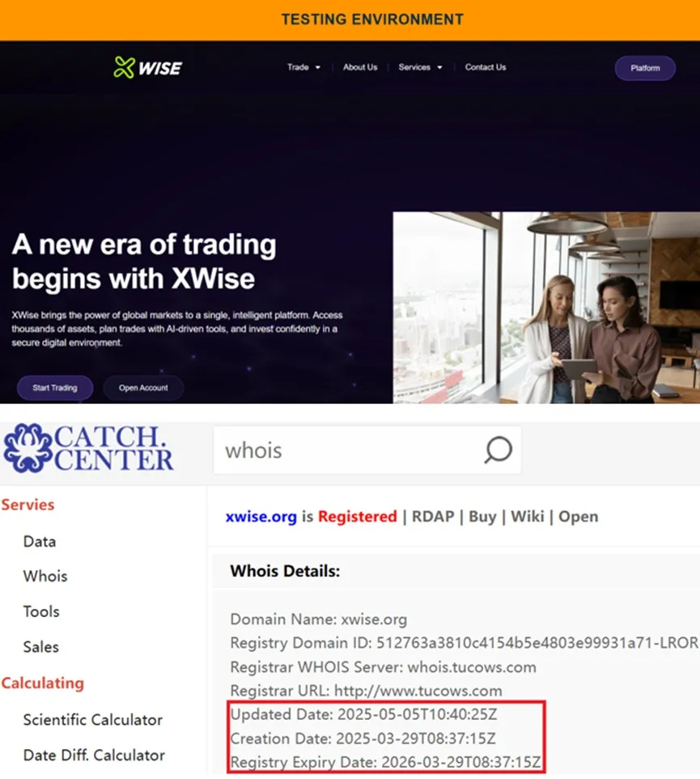Select Data in the sidebar
700x779 pixels.
(x=40, y=542)
